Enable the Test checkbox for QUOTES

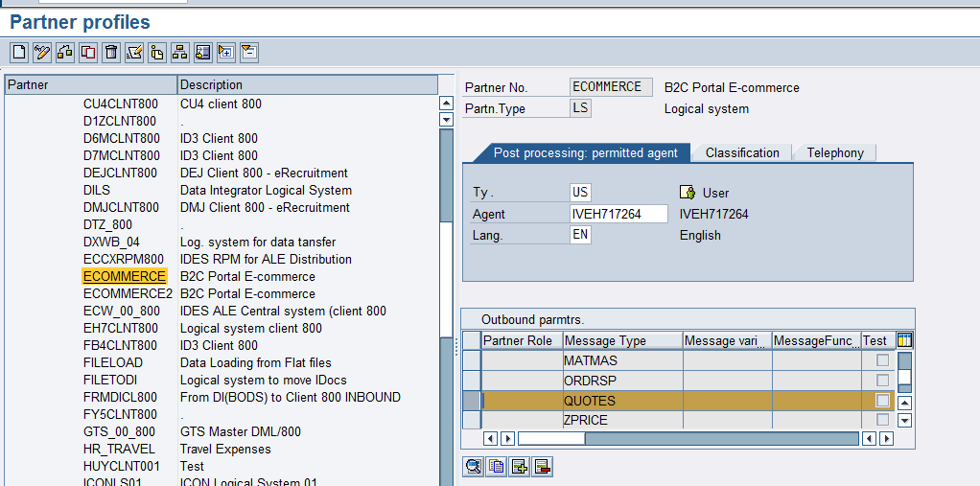882,401
